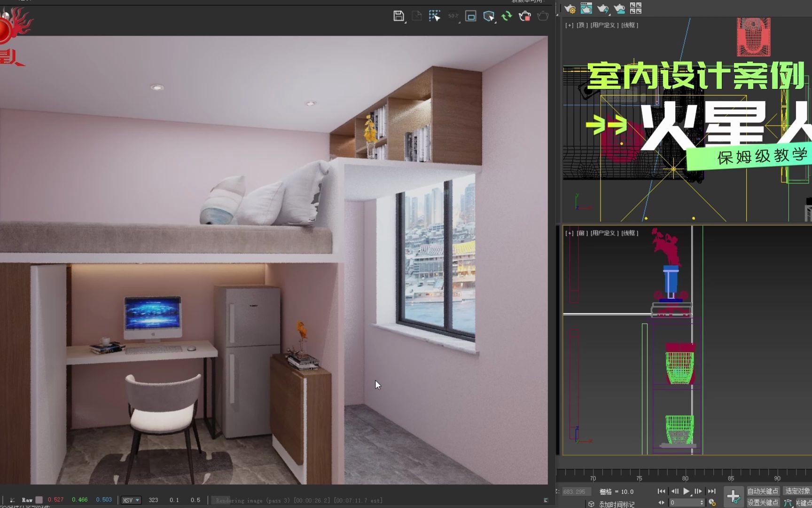The width and height of the screenshot is (812, 508).
Task: Open the [前] view label menu
Action: click(582, 233)
